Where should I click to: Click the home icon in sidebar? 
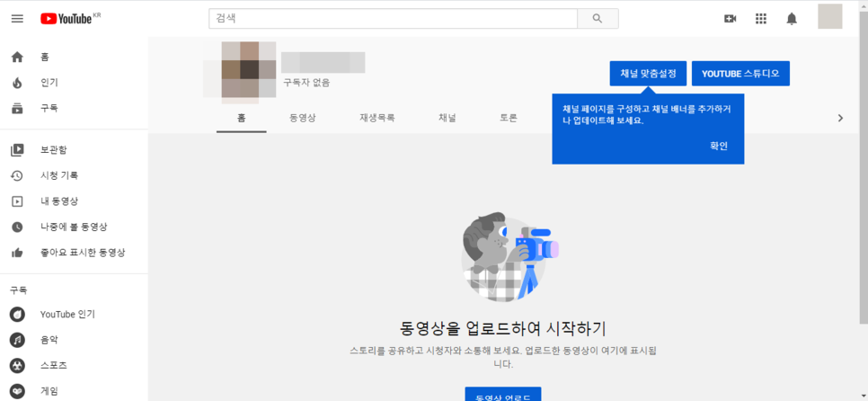[x=17, y=57]
